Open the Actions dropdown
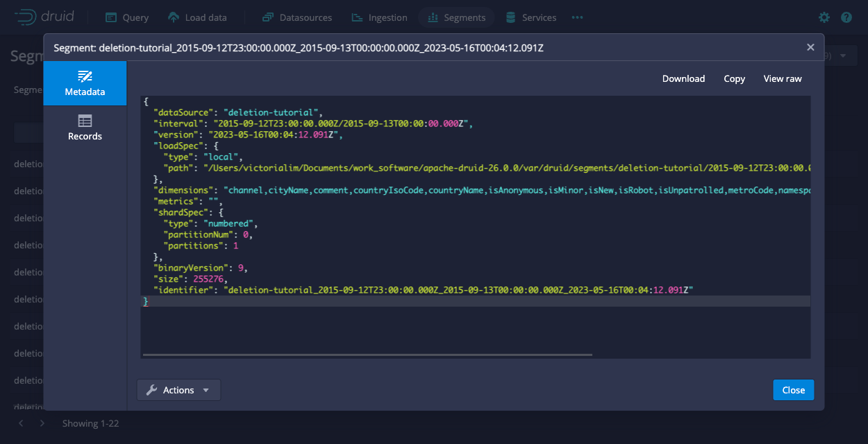 pos(178,390)
